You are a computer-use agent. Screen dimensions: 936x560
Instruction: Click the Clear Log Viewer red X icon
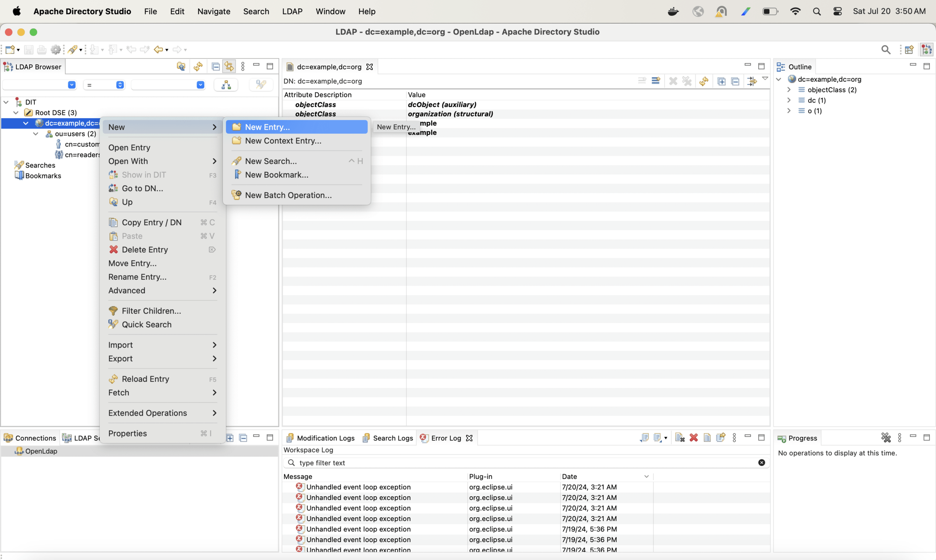693,438
